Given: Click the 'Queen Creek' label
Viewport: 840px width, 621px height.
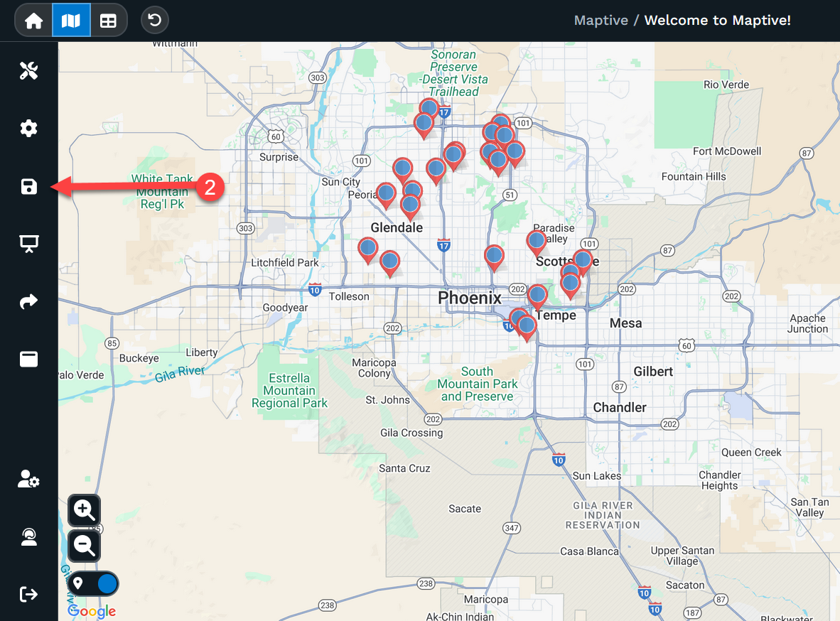Looking at the screenshot, I should click(751, 452).
